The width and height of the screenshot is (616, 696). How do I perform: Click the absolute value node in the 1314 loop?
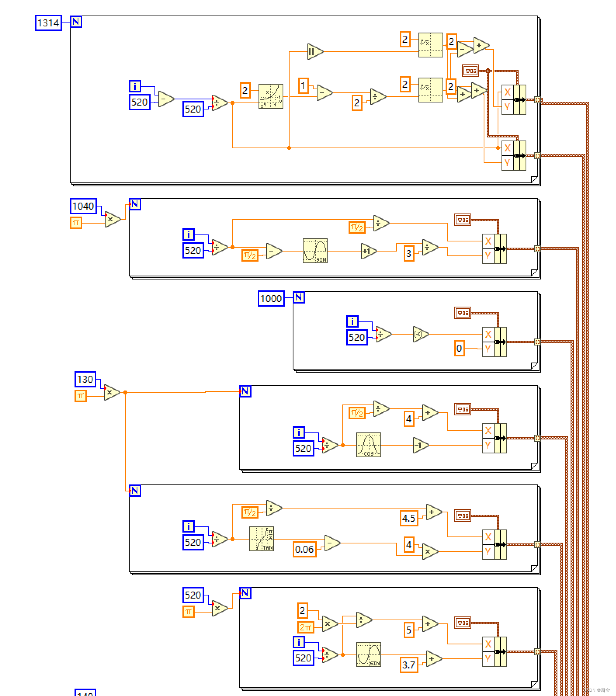tap(315, 51)
